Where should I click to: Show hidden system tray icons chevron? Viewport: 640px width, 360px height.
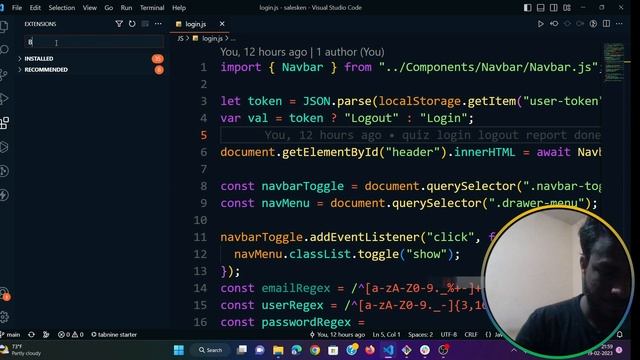pyautogui.click(x=514, y=350)
